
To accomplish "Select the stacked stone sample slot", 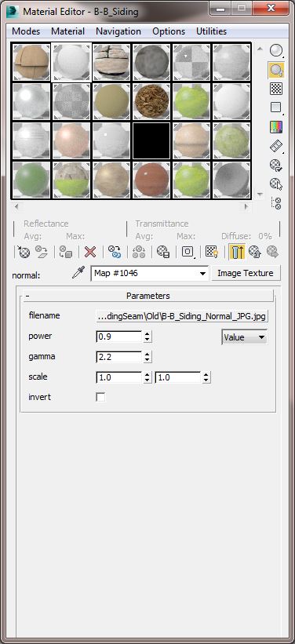I will [111, 63].
